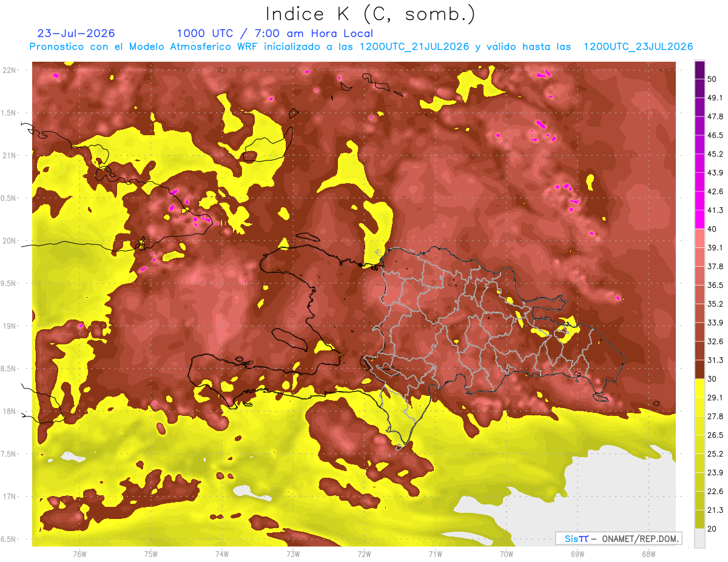Click the '41.3' legend value
The width and height of the screenshot is (728, 562).
[x=715, y=210]
